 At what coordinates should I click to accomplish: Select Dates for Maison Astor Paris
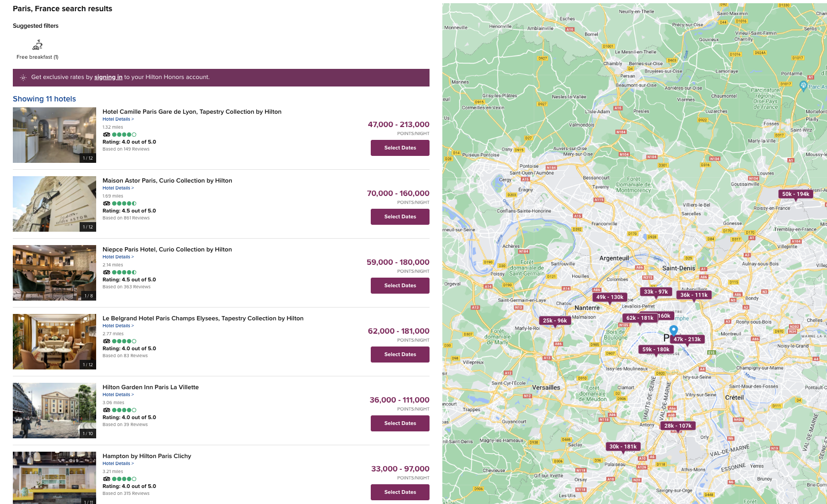tap(400, 217)
